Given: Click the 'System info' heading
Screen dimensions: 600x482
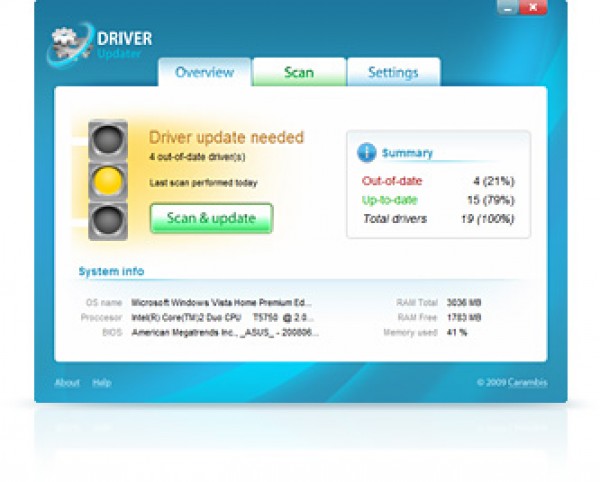Looking at the screenshot, I should [111, 271].
